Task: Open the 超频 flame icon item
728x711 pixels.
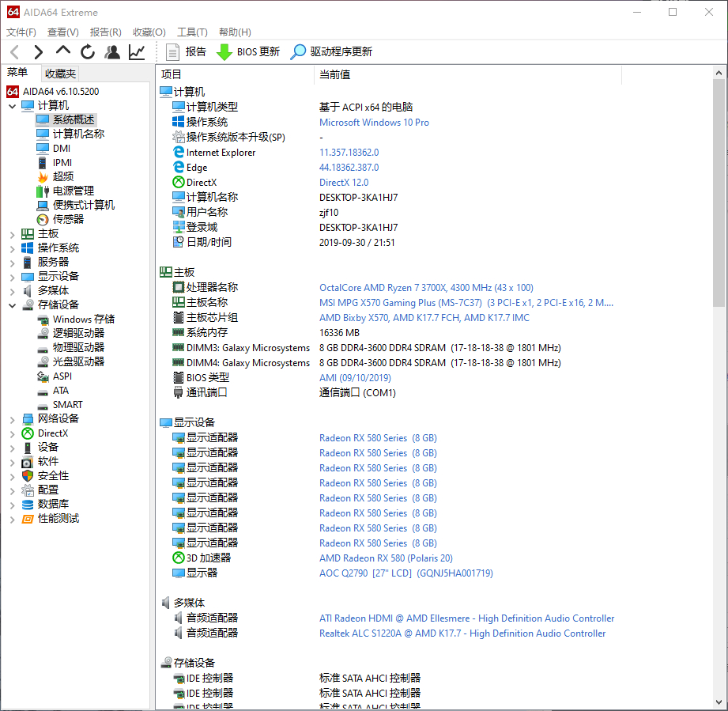Action: pyautogui.click(x=43, y=177)
